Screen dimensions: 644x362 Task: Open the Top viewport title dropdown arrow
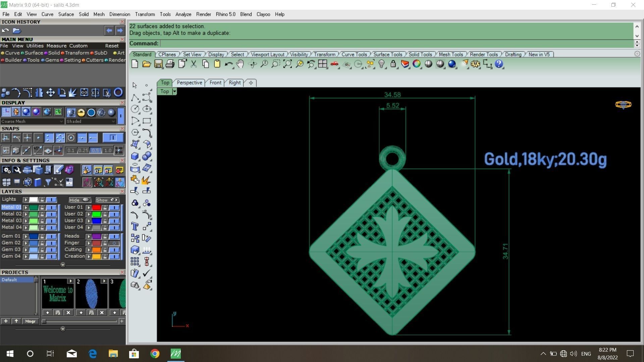point(174,92)
